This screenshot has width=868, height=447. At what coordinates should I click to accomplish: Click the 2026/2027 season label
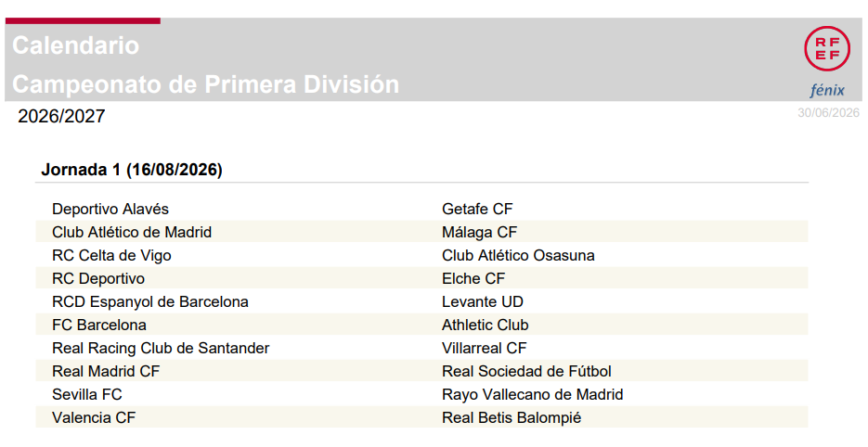61,116
